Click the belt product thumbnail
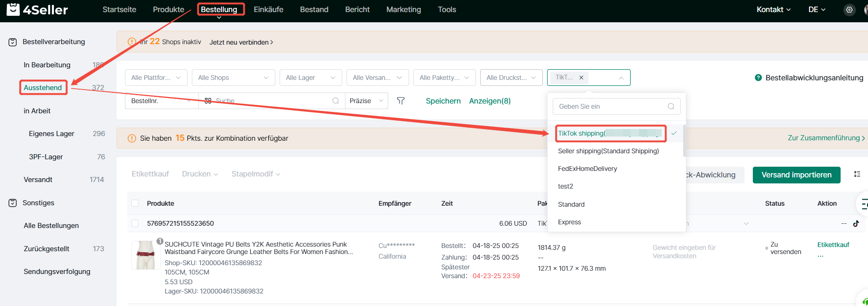The height and width of the screenshot is (306, 868). tap(145, 255)
